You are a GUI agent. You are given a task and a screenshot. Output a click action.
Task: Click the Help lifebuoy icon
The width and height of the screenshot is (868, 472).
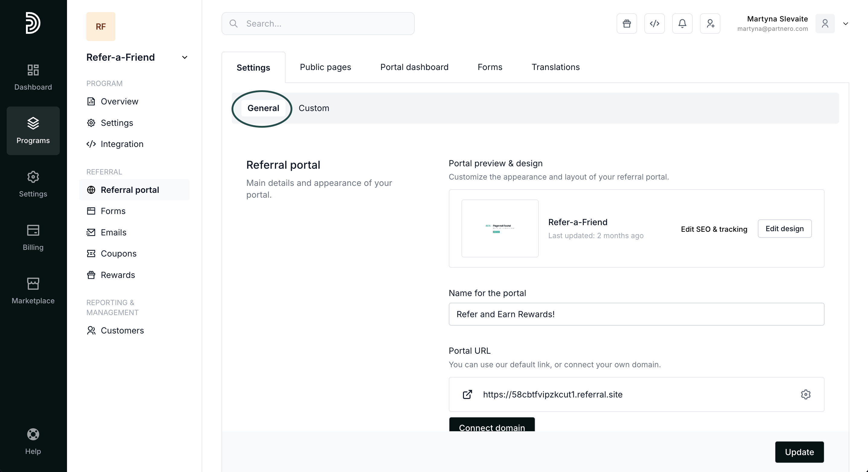pos(33,434)
